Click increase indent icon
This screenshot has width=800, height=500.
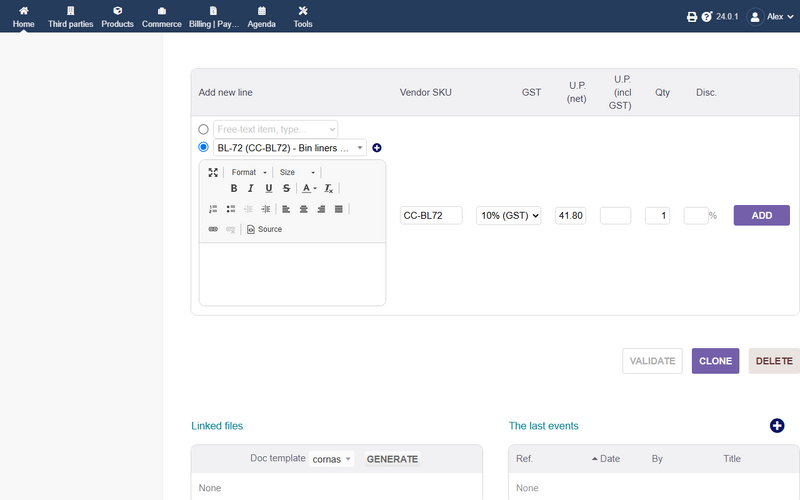266,209
